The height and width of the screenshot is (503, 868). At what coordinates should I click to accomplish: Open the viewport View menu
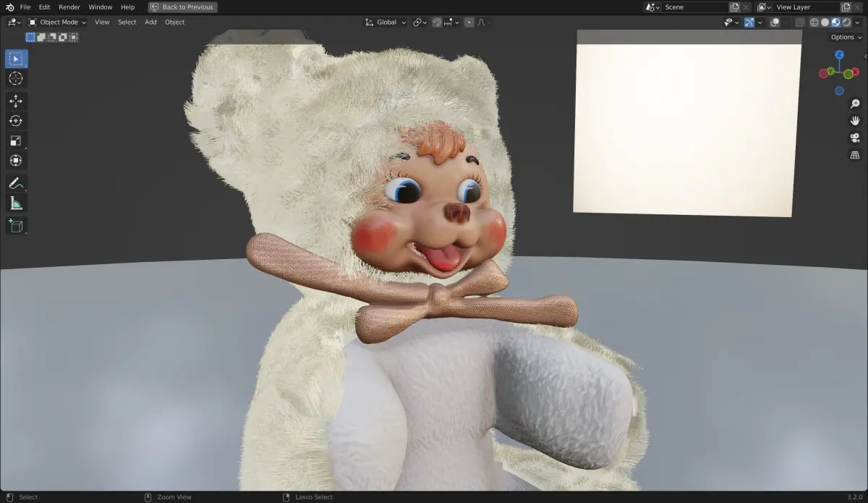point(102,22)
